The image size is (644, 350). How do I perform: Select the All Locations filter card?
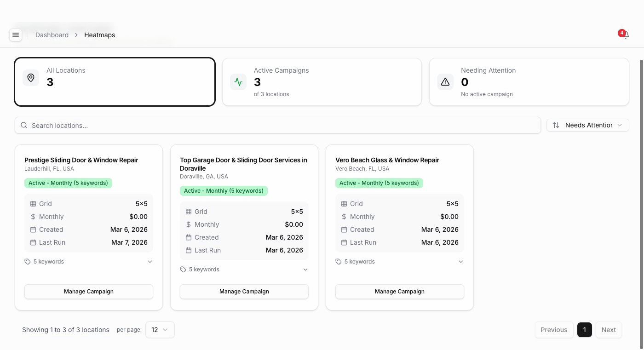(115, 82)
